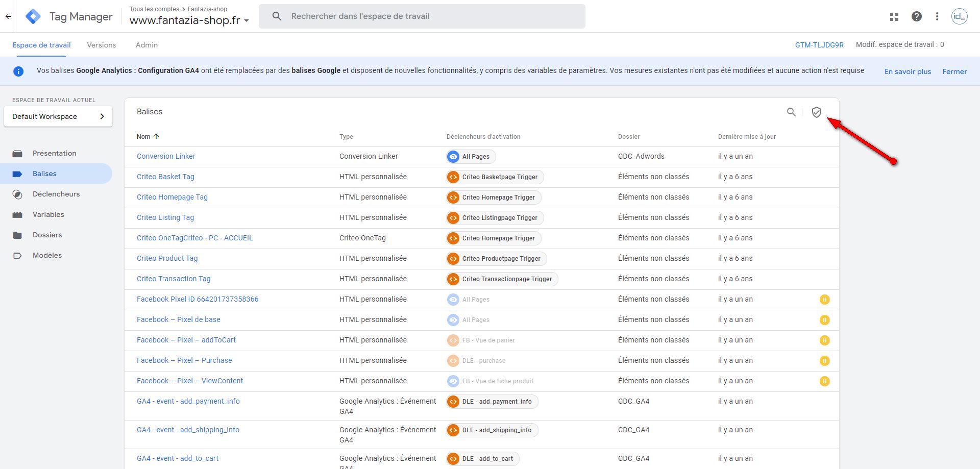This screenshot has height=469, width=980.
Task: Click the GTM-TLJDG9R container ID
Action: [819, 45]
